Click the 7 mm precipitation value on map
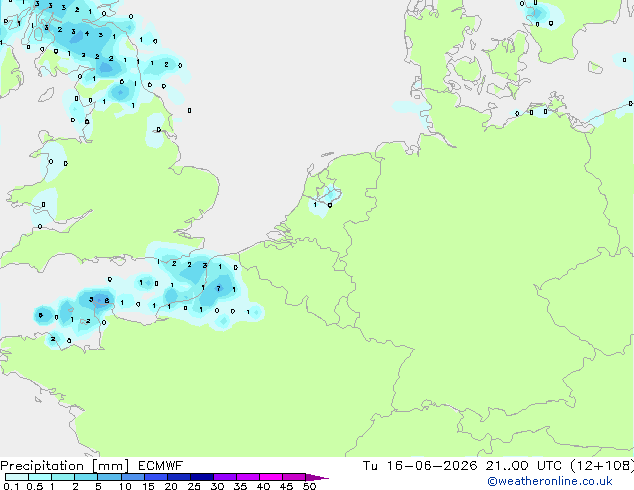Viewport: 634px width, 490px height. tap(218, 288)
